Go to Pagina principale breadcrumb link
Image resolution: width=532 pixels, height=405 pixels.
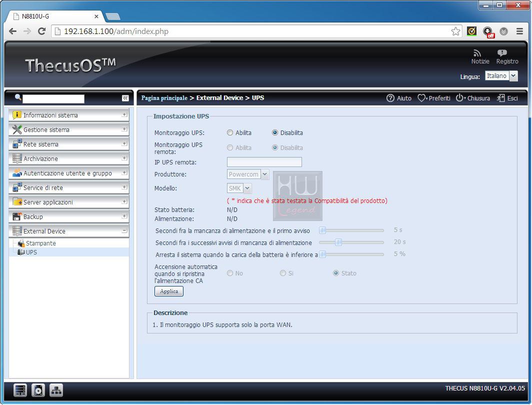(164, 98)
